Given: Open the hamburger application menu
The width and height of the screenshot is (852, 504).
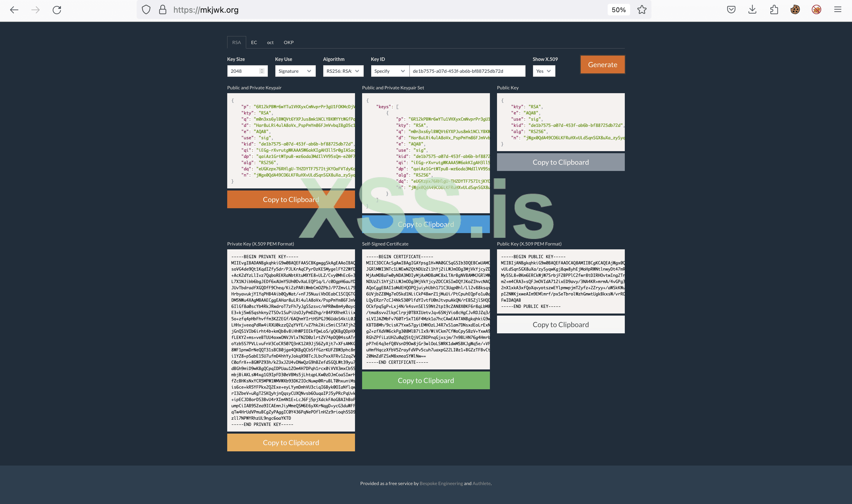Looking at the screenshot, I should (x=838, y=10).
